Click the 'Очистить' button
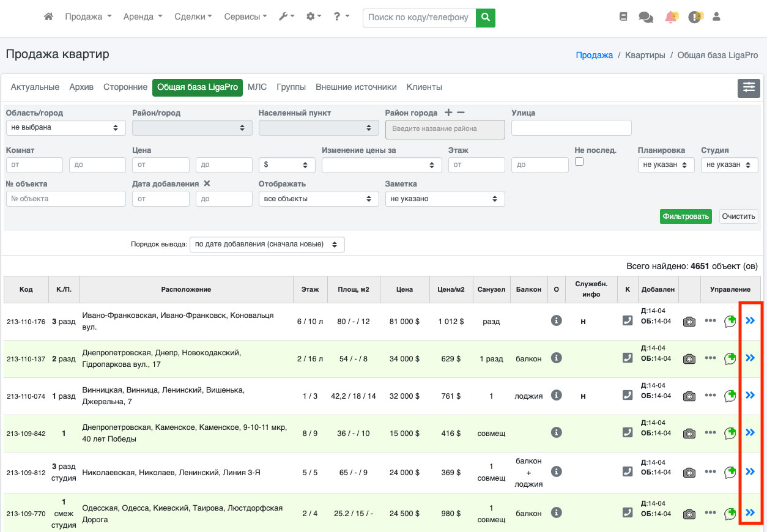 coord(739,216)
